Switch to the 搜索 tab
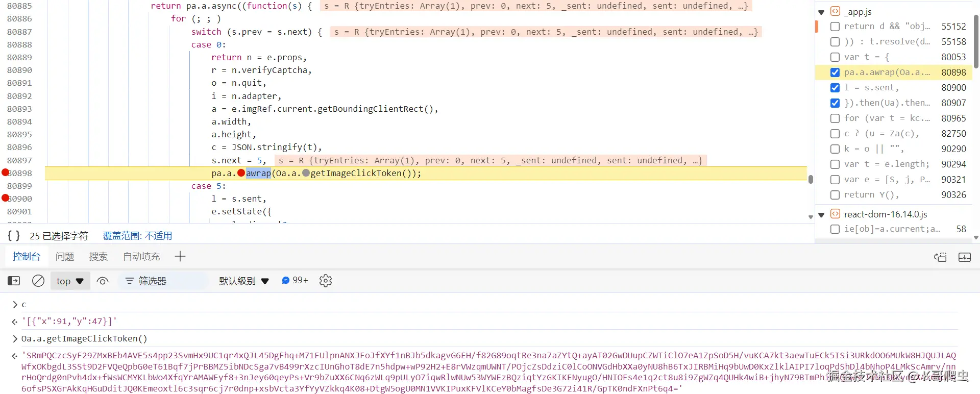Screen dimensions: 980x394 coord(99,256)
